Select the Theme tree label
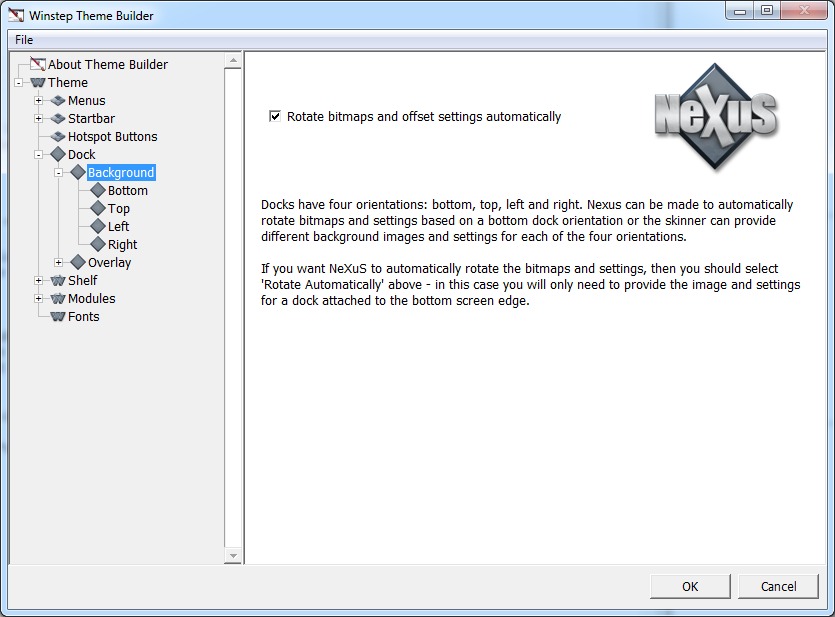835x617 pixels. click(x=68, y=83)
